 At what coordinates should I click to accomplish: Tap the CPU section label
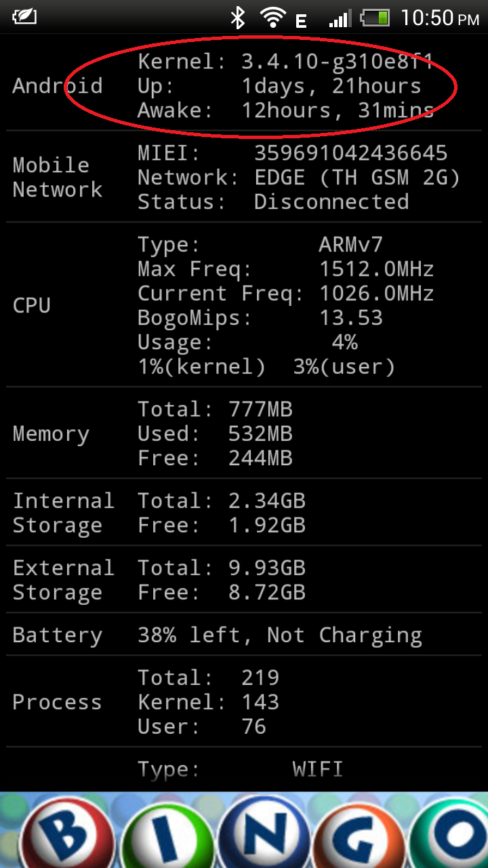coord(31,305)
